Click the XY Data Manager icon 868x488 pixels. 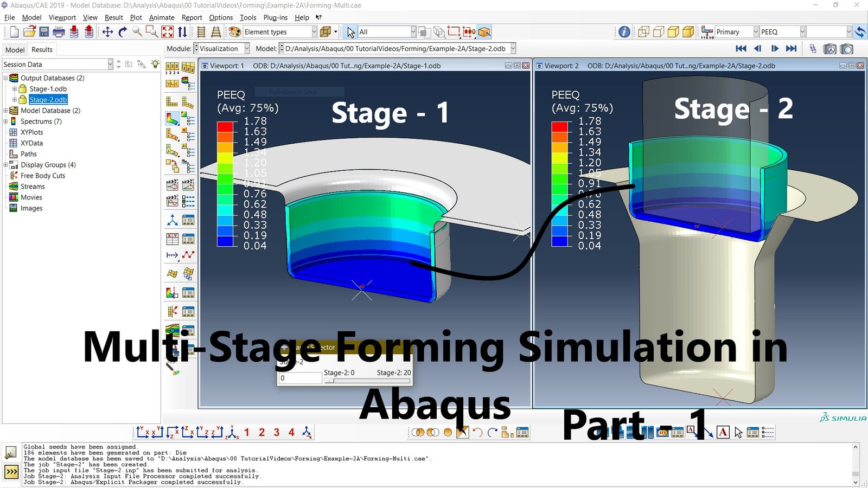point(188,239)
